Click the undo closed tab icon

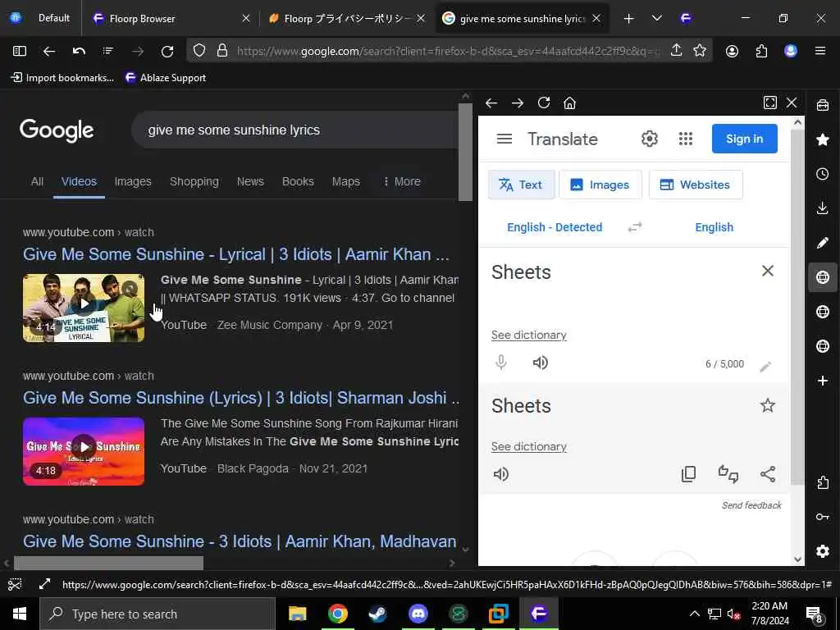[x=79, y=51]
